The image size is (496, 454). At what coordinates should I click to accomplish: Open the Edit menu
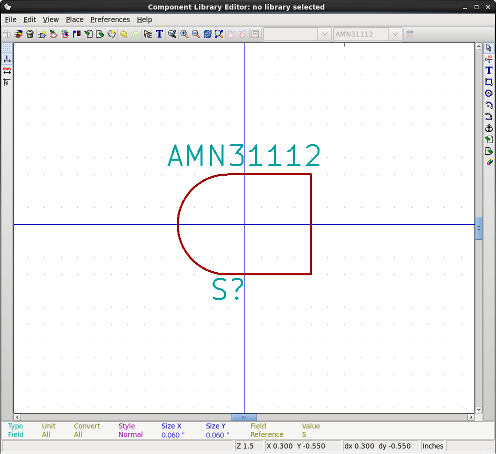(x=29, y=20)
